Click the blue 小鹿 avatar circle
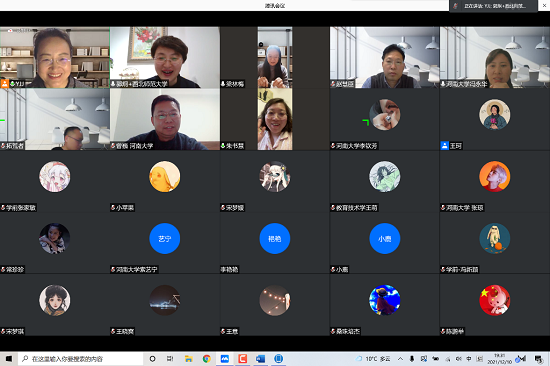 pos(384,239)
